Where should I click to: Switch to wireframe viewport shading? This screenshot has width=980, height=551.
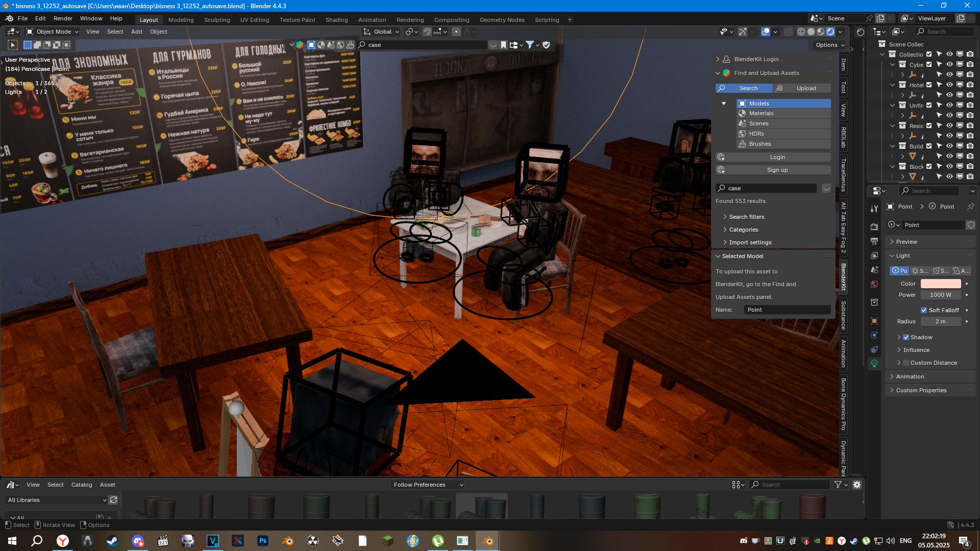tap(801, 32)
